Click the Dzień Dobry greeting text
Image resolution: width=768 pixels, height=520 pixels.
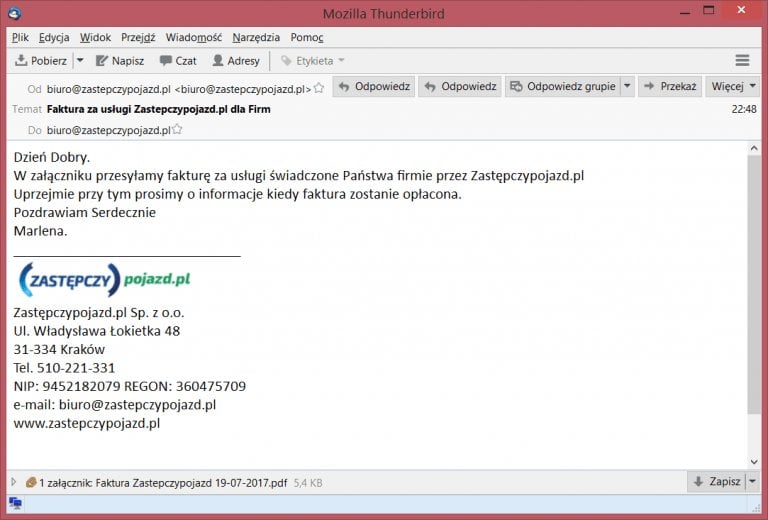click(52, 157)
